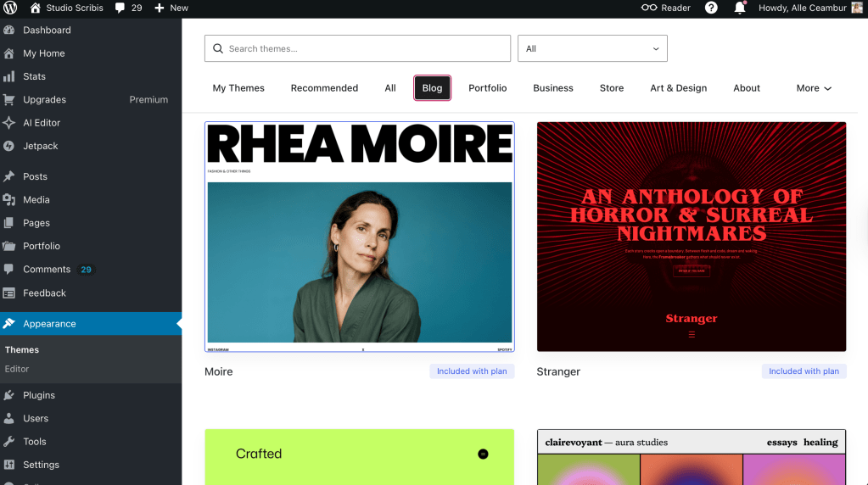Click the Posts pin icon
Viewport: 868px width, 485px height.
click(x=8, y=176)
